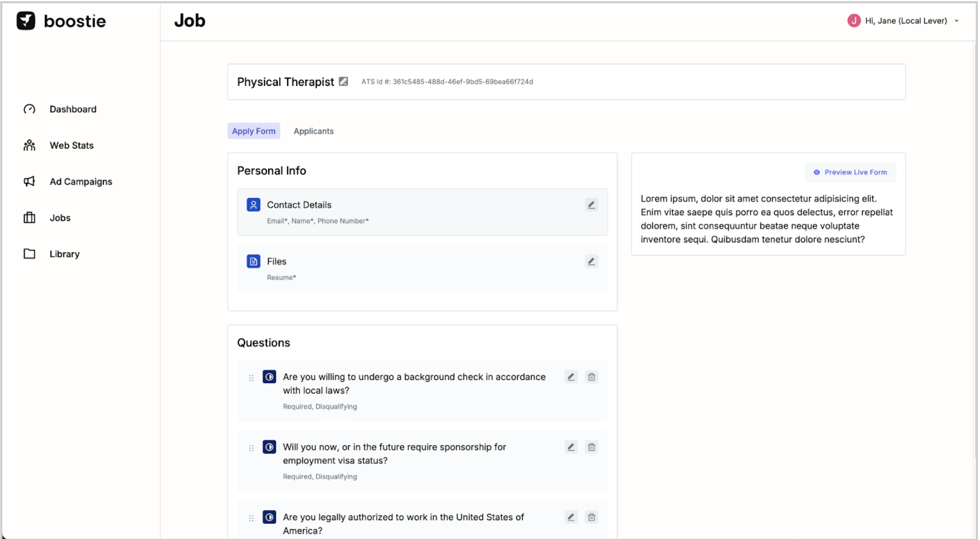Click the Contact Details edit pencil

tap(591, 205)
